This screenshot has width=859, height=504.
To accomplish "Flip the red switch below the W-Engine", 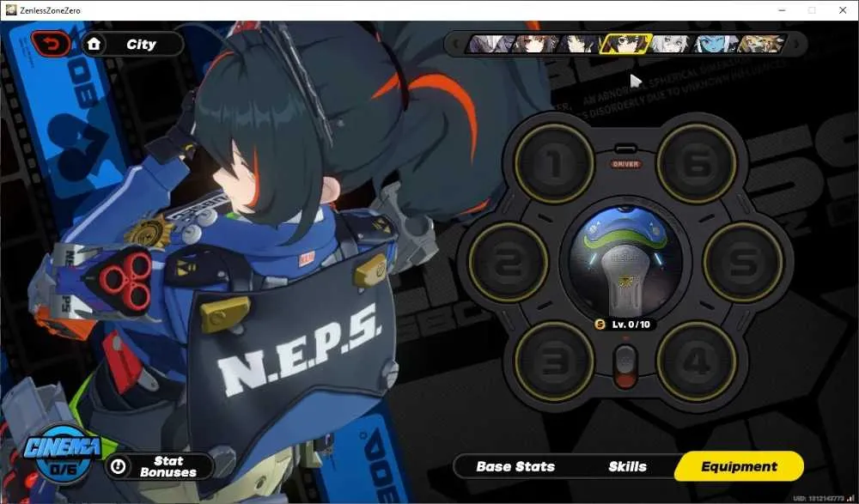I will pos(625,366).
